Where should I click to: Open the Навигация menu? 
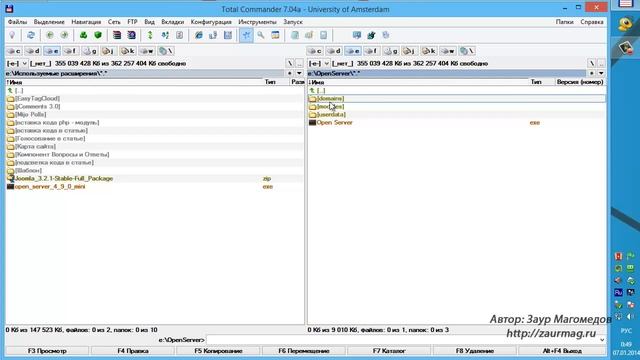(x=86, y=22)
